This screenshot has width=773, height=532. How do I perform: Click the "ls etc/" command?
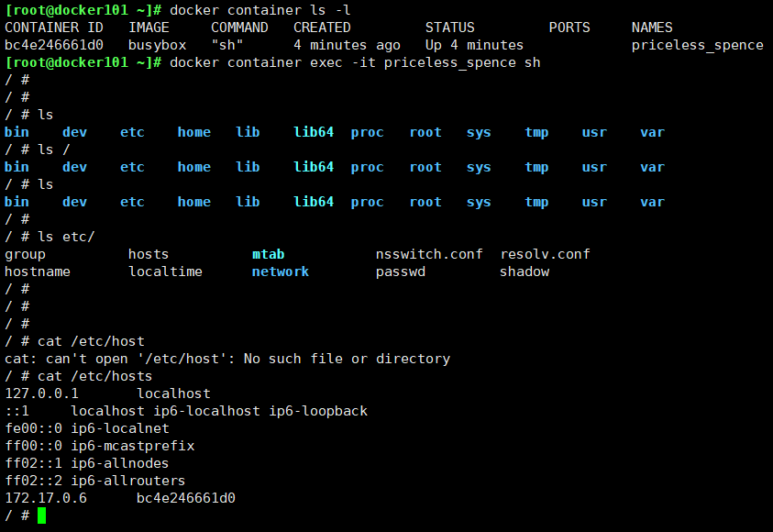pos(66,237)
